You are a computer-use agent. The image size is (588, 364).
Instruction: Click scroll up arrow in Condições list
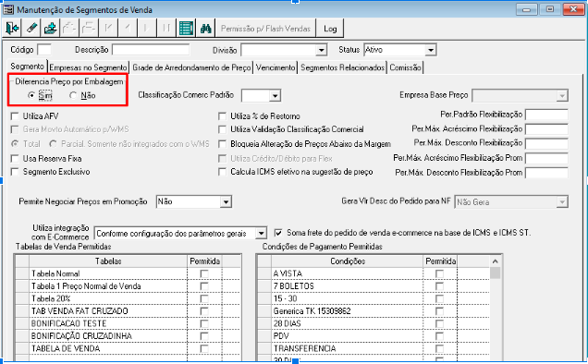tap(495, 261)
